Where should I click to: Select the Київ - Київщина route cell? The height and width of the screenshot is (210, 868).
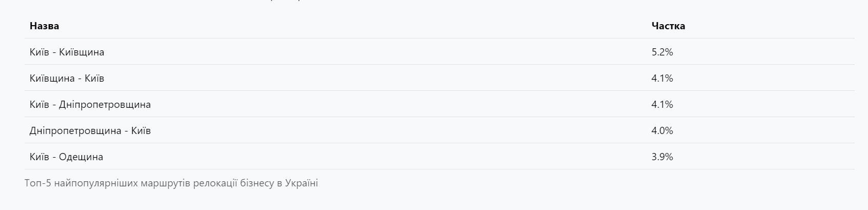point(67,52)
